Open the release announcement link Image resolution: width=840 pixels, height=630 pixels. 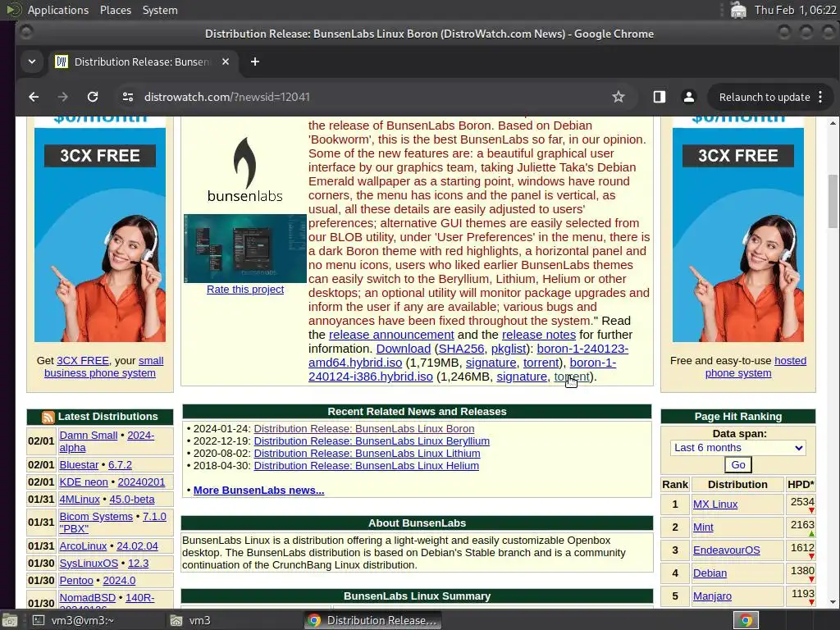point(391,335)
